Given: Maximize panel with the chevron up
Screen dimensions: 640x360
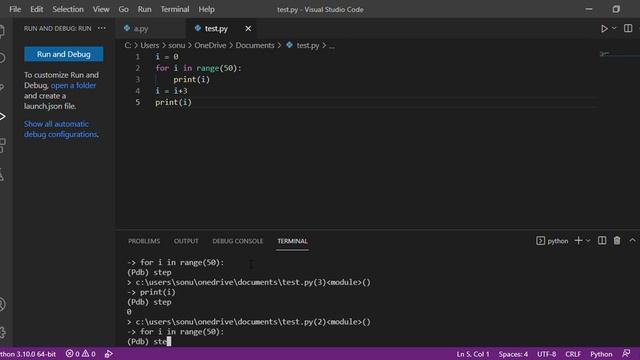Looking at the screenshot, I should point(632,240).
